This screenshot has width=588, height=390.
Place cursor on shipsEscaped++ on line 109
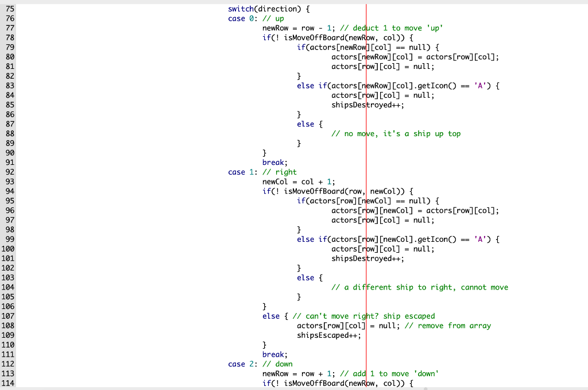click(328, 335)
